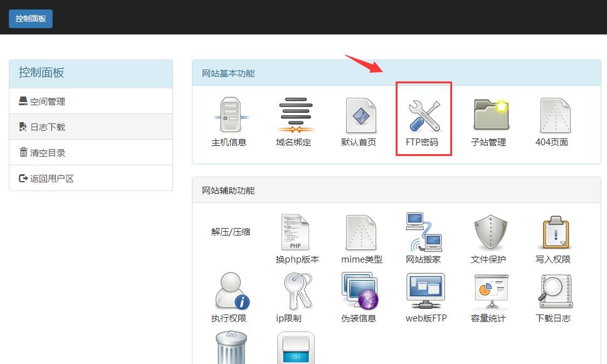Viewport: 607px width, 364px height.
Task: Click the 写入权限 text label
Action: 553,259
